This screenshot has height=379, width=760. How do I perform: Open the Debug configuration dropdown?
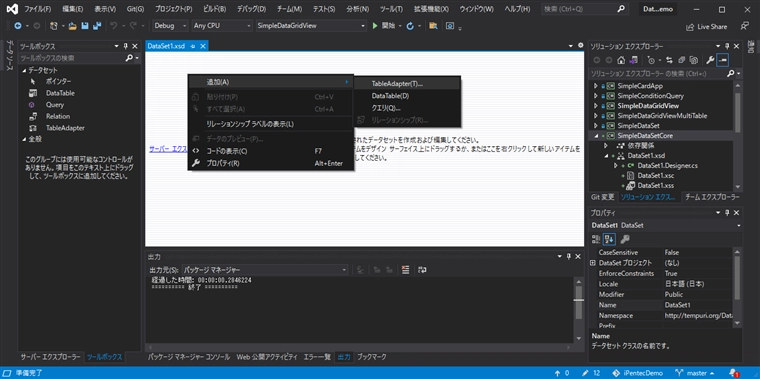coord(171,26)
